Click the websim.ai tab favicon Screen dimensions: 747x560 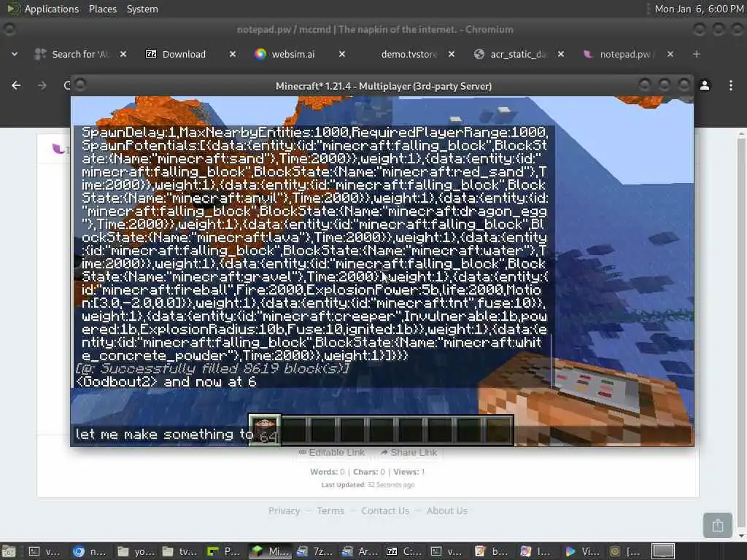click(x=260, y=54)
